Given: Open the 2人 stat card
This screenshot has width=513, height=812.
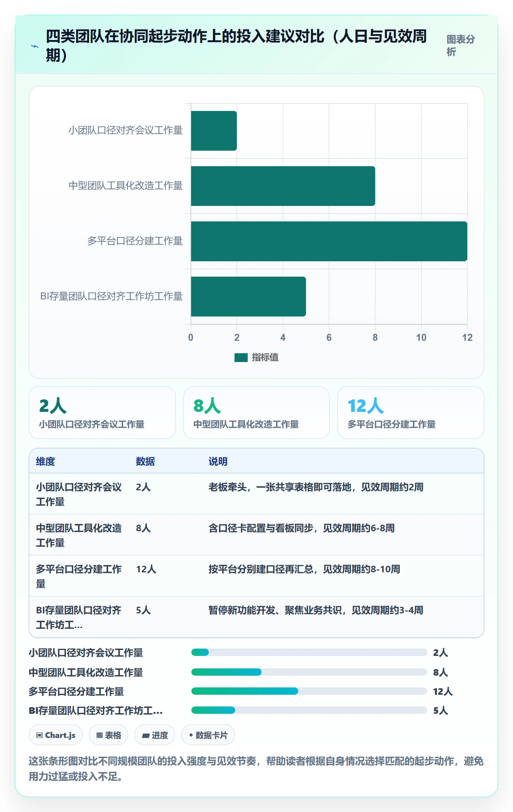Looking at the screenshot, I should click(x=102, y=413).
